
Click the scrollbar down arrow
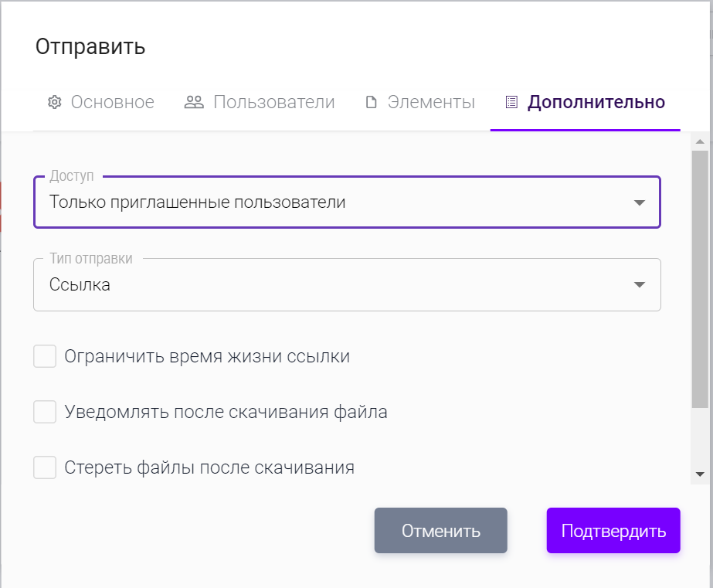point(700,474)
